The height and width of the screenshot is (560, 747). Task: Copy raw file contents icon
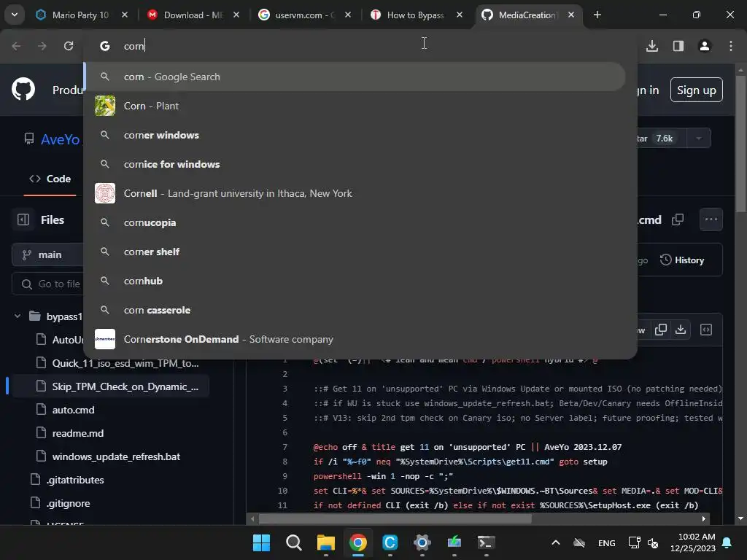pos(661,330)
